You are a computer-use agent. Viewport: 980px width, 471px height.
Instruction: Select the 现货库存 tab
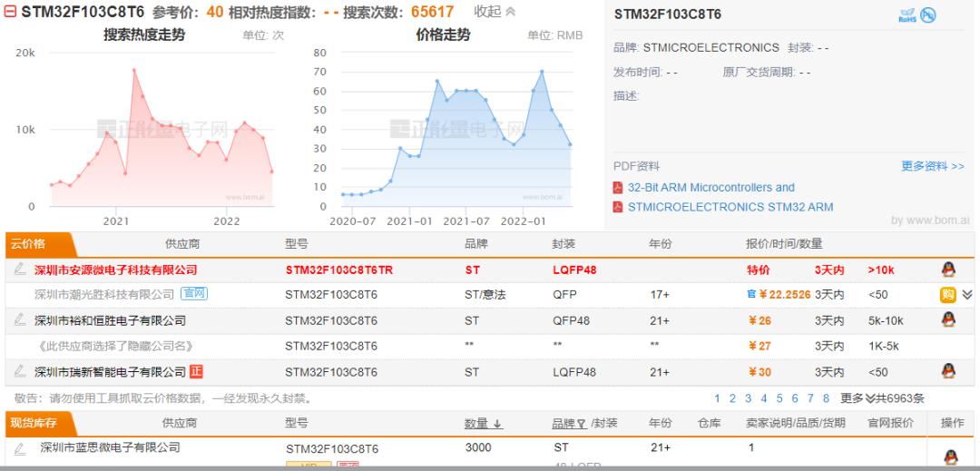point(39,423)
